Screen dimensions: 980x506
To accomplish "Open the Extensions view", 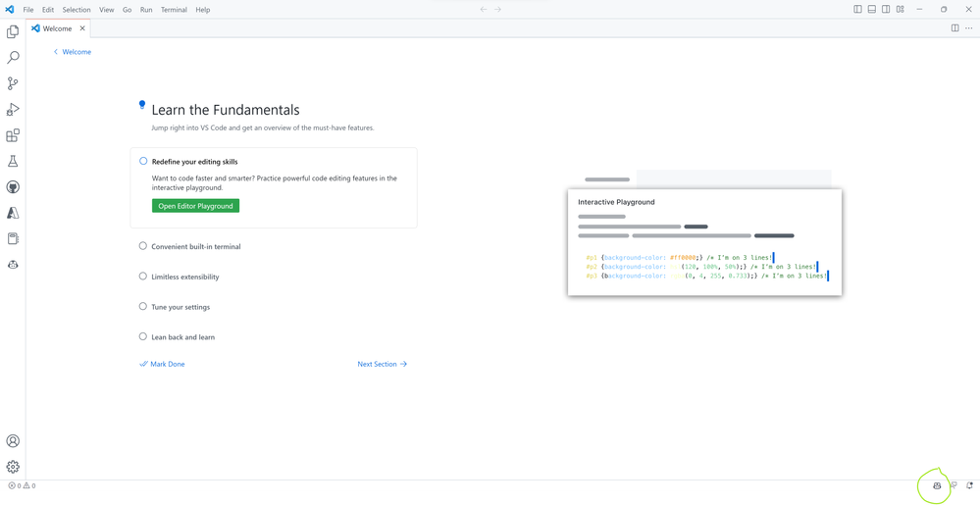I will point(13,135).
